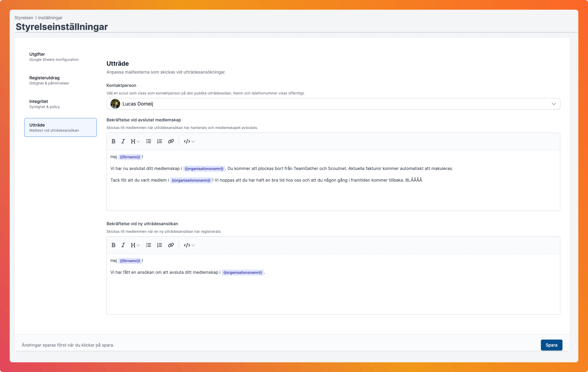This screenshot has height=372, width=588.
Task: Open heading dropdown in second editor
Action: (x=135, y=245)
